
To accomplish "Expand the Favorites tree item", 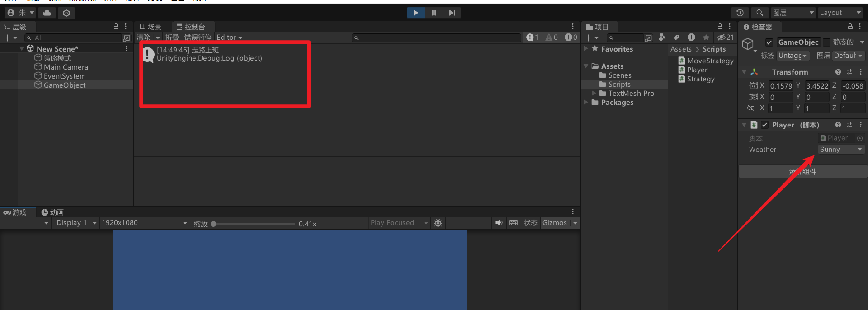I will tap(586, 49).
